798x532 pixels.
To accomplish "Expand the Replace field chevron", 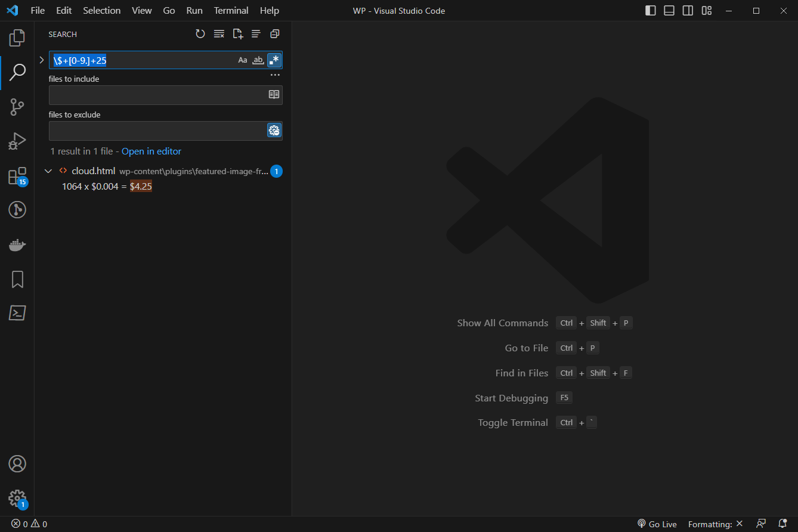I will 41,60.
